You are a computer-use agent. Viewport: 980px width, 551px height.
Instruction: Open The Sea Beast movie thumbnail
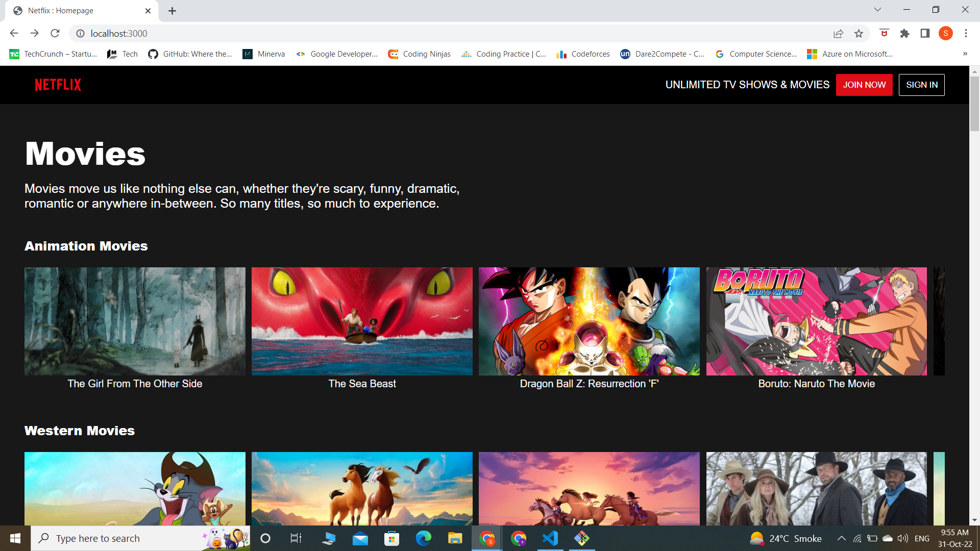361,321
